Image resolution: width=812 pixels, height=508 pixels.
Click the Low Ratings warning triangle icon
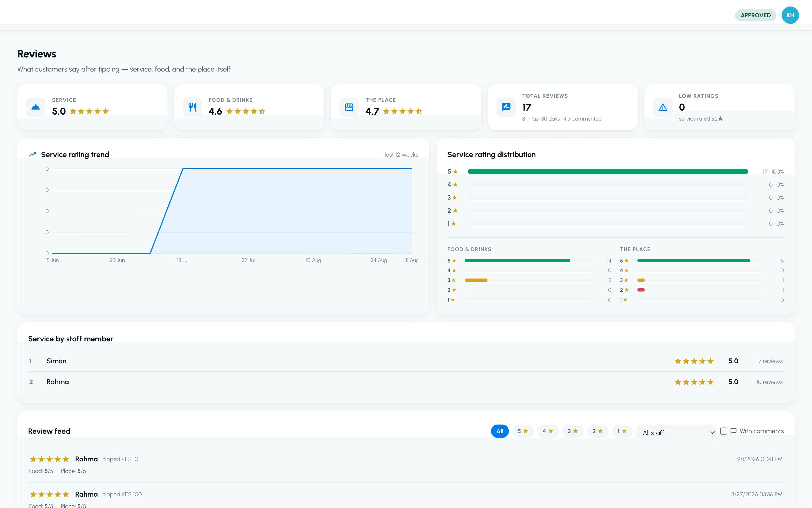[x=663, y=107]
